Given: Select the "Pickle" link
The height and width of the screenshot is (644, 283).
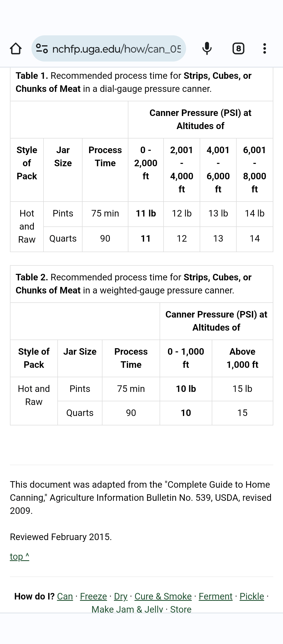Looking at the screenshot, I should [252, 596].
